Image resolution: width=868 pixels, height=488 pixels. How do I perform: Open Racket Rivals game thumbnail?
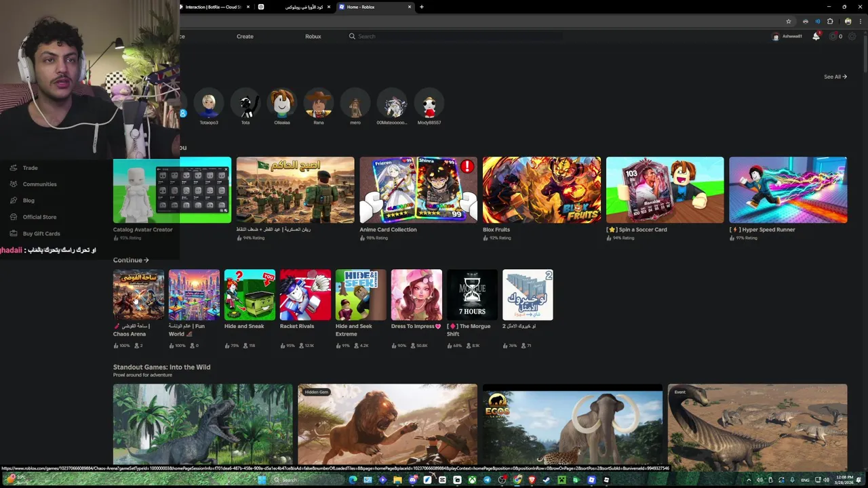(x=306, y=295)
